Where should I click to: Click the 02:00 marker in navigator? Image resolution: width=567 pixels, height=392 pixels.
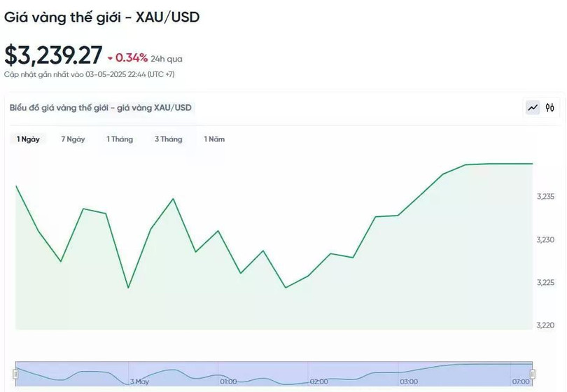[319, 381]
